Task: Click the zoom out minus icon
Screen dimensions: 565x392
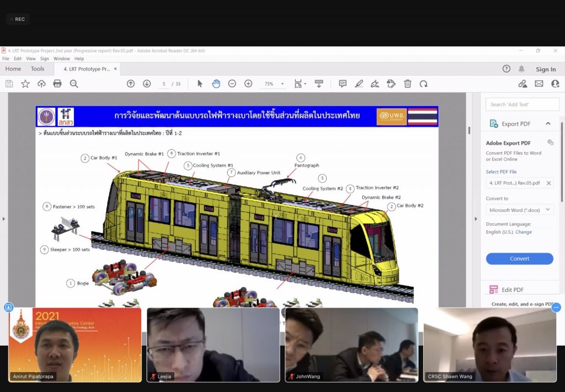Action: click(x=232, y=84)
